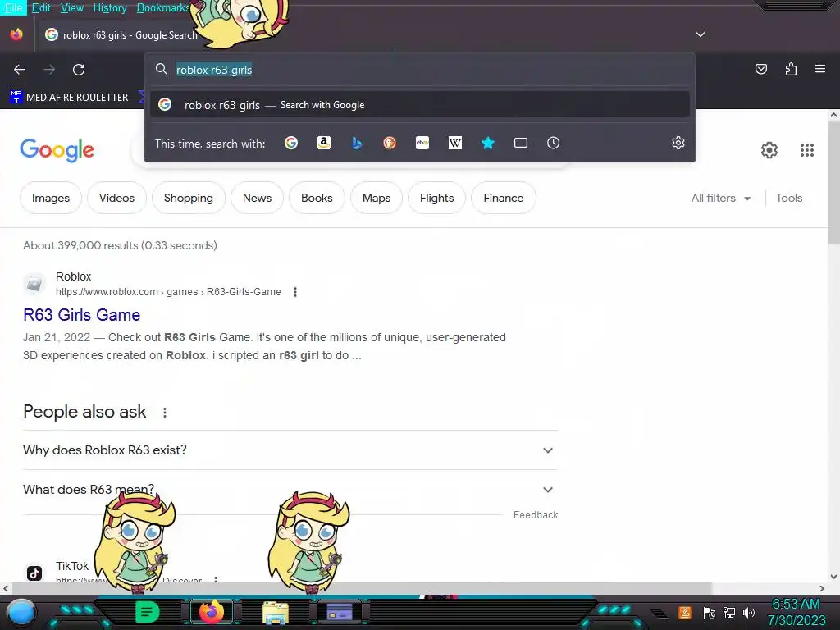Open the Edit menu
Image resolution: width=840 pixels, height=630 pixels.
click(x=41, y=7)
